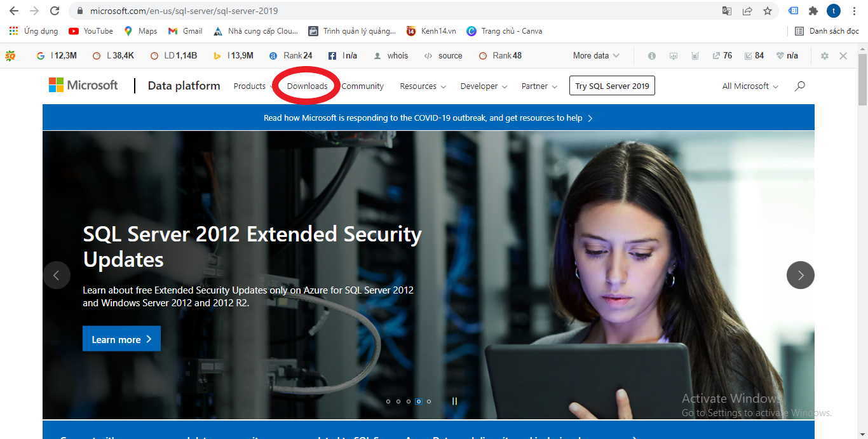Bookmark this page with the star icon
This screenshot has width=868, height=439.
point(768,11)
